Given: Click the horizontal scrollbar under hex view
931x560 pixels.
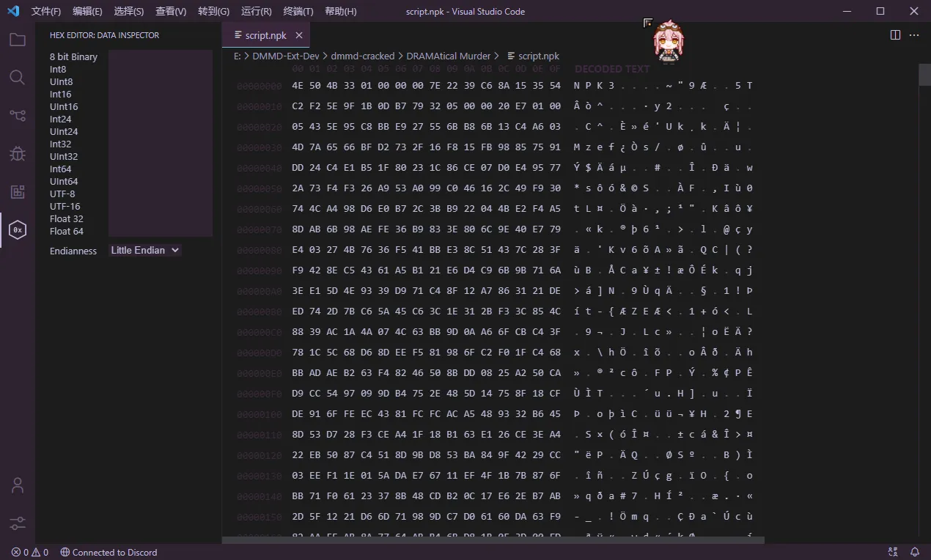Looking at the screenshot, I should pyautogui.click(x=493, y=540).
